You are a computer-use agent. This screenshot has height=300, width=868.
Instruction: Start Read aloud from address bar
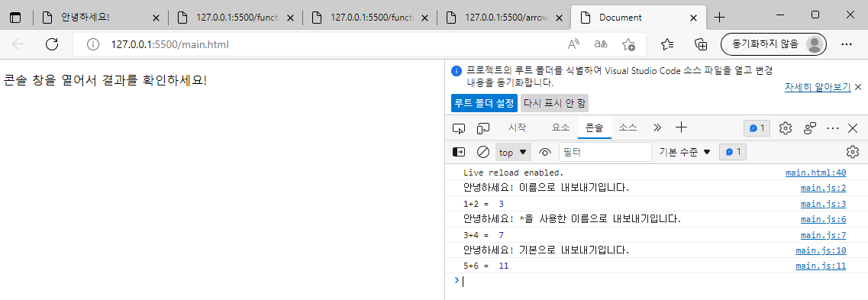coord(574,44)
